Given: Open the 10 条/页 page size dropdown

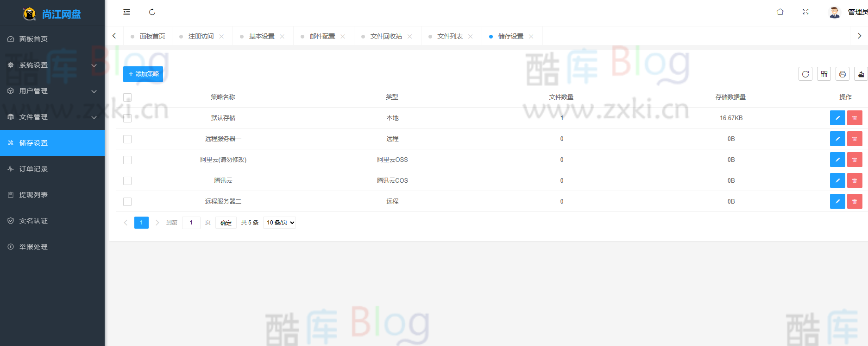Looking at the screenshot, I should tap(279, 223).
